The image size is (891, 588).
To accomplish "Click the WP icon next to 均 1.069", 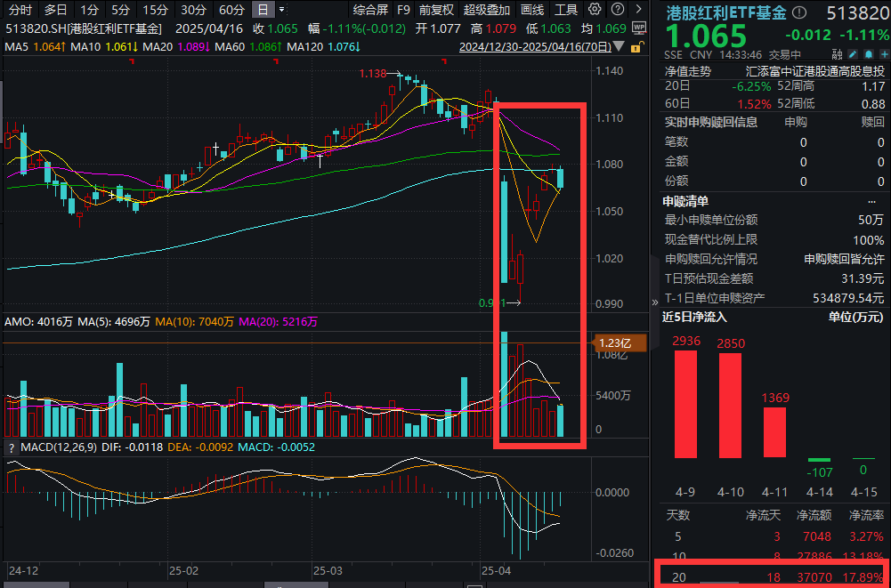I will tap(640, 27).
